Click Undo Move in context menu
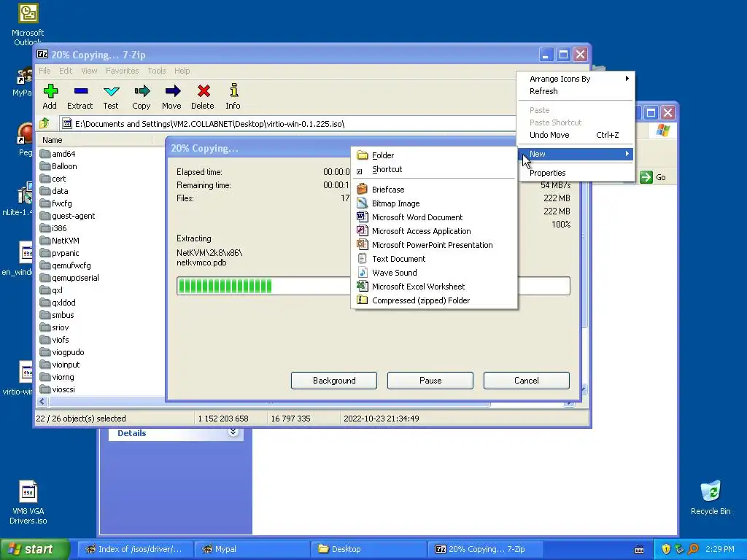Image resolution: width=747 pixels, height=560 pixels. pyautogui.click(x=576, y=135)
